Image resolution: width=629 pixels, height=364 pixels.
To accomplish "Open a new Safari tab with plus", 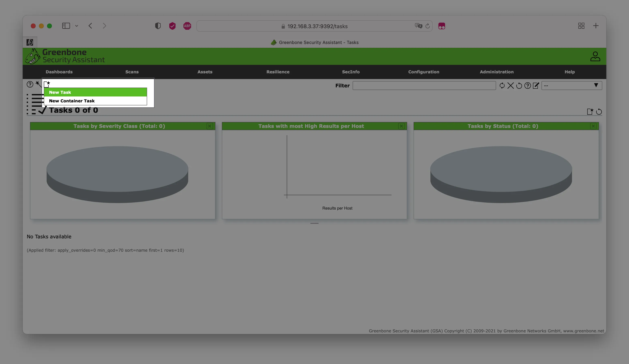I will tap(596, 26).
